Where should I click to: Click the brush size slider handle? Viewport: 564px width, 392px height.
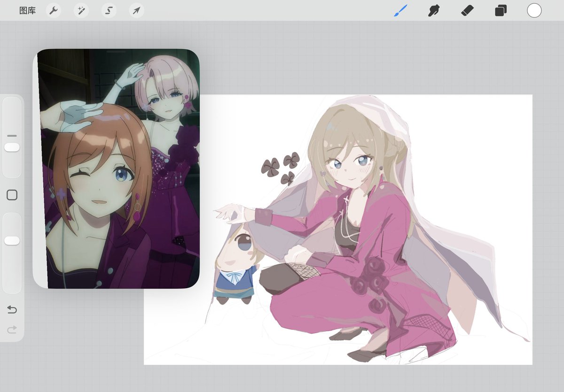[x=12, y=148]
